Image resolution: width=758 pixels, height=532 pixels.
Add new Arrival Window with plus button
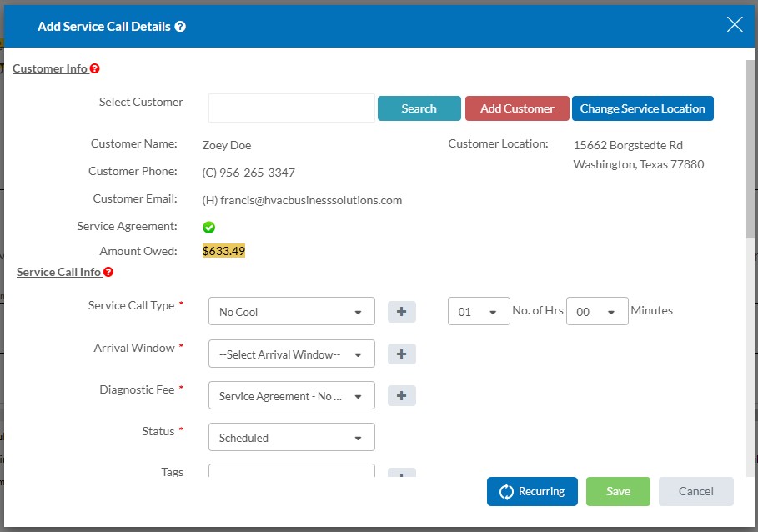(x=402, y=354)
